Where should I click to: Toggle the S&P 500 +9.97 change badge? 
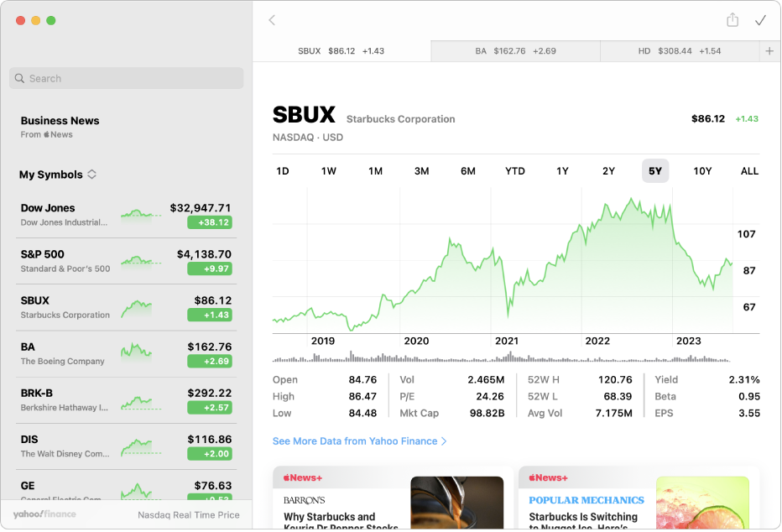coord(210,269)
